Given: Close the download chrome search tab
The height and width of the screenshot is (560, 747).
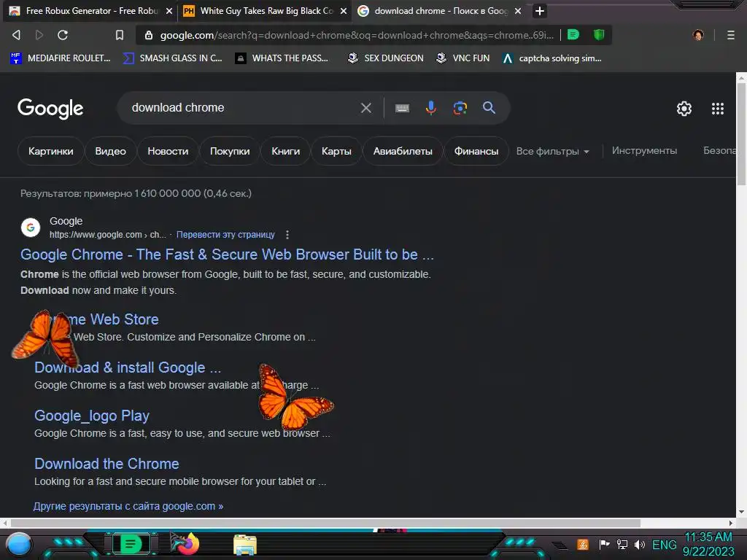Looking at the screenshot, I should [518, 11].
